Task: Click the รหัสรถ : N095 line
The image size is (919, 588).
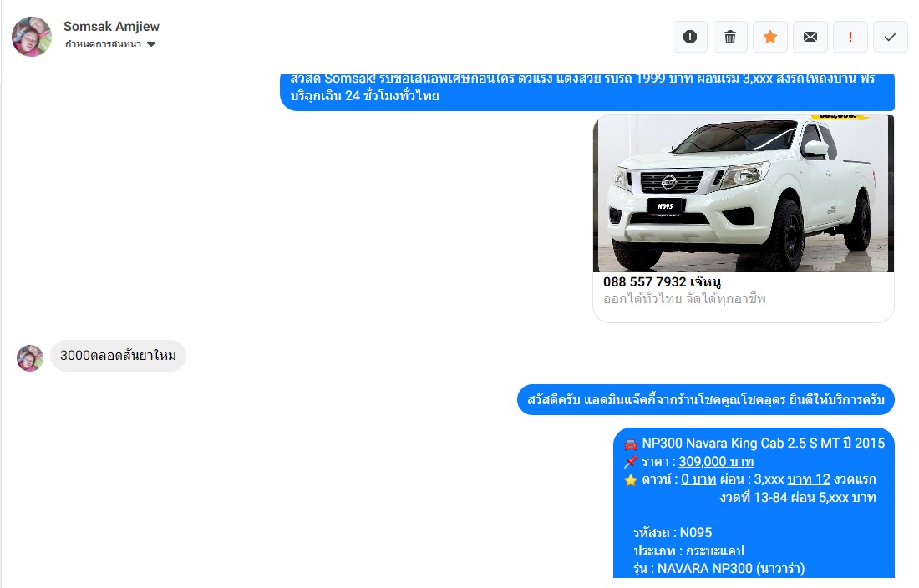Action: (673, 532)
